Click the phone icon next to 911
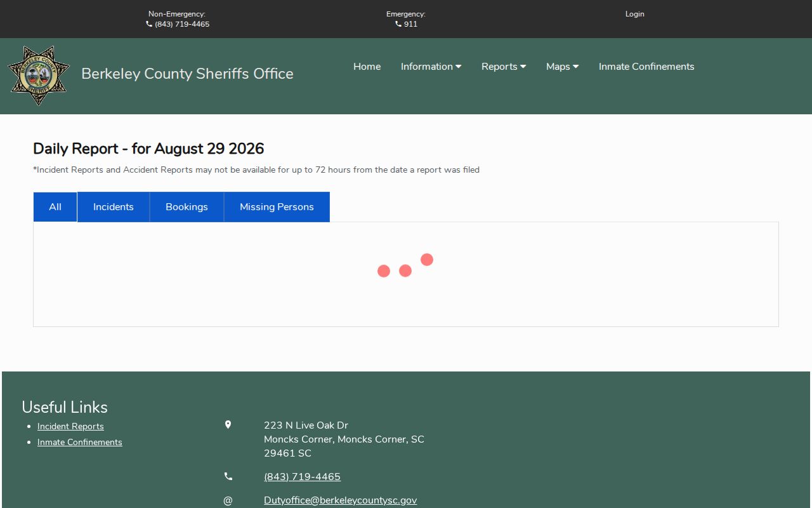 click(x=398, y=24)
